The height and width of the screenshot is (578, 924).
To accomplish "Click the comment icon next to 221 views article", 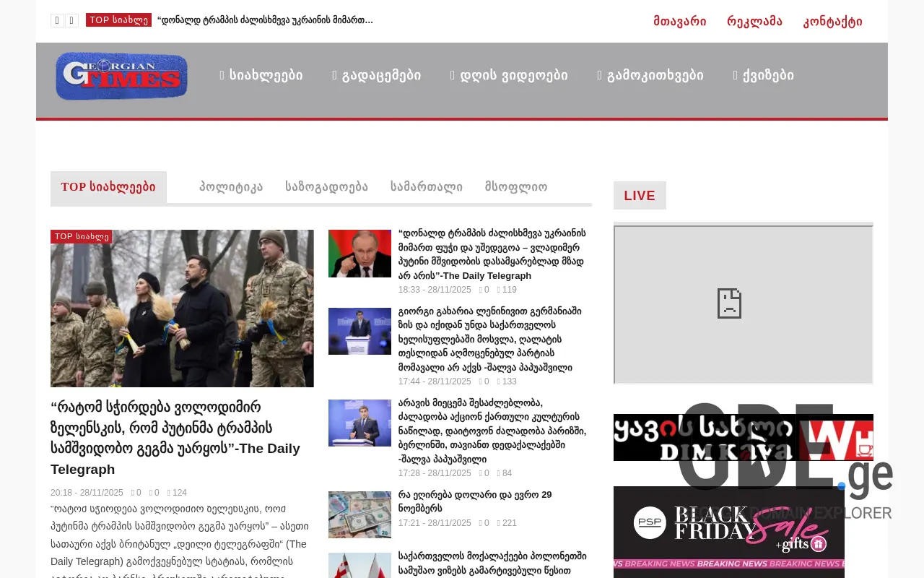I will (481, 523).
